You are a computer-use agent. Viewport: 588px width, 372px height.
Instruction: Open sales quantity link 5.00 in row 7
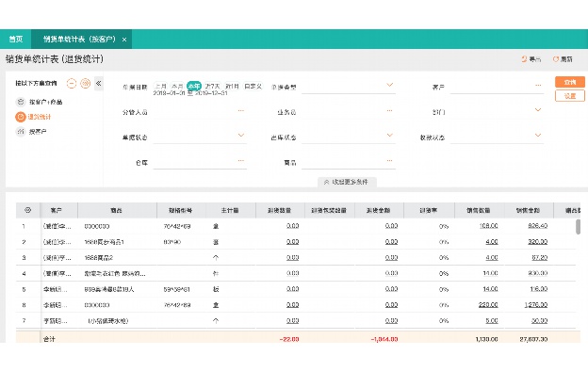[x=492, y=321]
